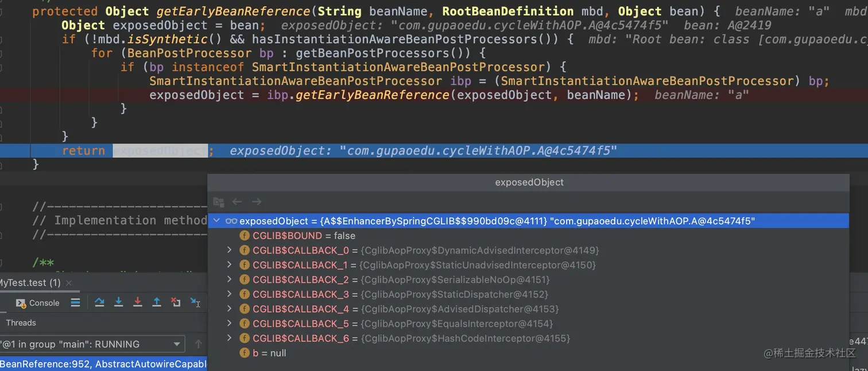Select EqualsInterceptor@4154 value text

pos(456,323)
